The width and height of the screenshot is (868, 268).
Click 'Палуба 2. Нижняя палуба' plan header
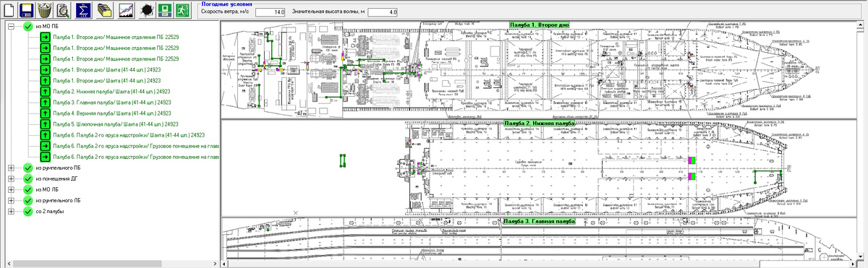click(x=540, y=123)
